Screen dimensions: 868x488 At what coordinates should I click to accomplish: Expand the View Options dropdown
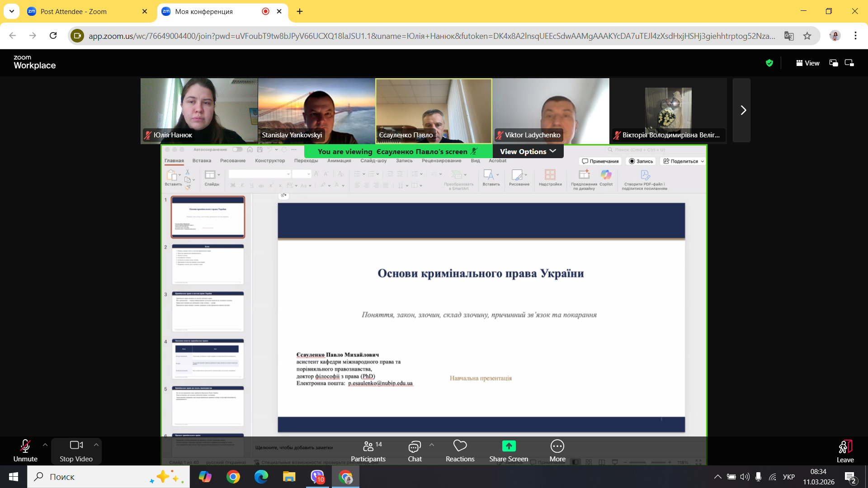tap(528, 152)
